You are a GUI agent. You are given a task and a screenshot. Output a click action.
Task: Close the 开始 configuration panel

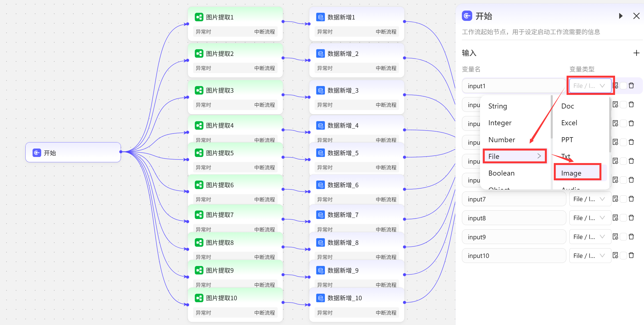636,16
